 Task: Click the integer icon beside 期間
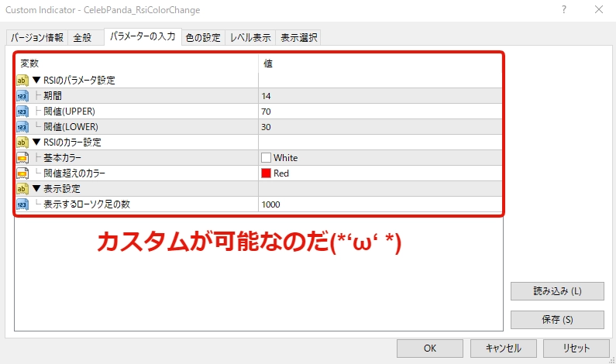point(22,96)
